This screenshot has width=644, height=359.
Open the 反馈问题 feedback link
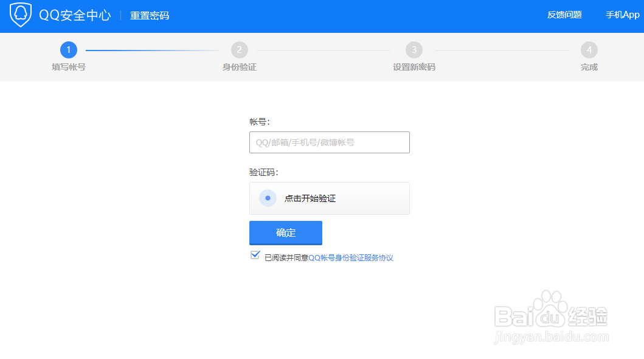[564, 15]
